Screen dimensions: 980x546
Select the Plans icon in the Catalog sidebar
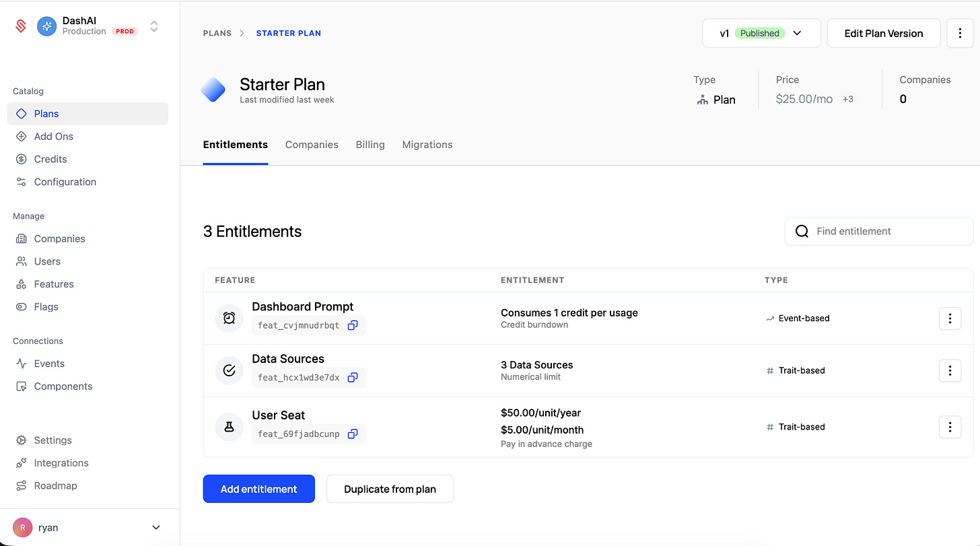pyautogui.click(x=21, y=113)
